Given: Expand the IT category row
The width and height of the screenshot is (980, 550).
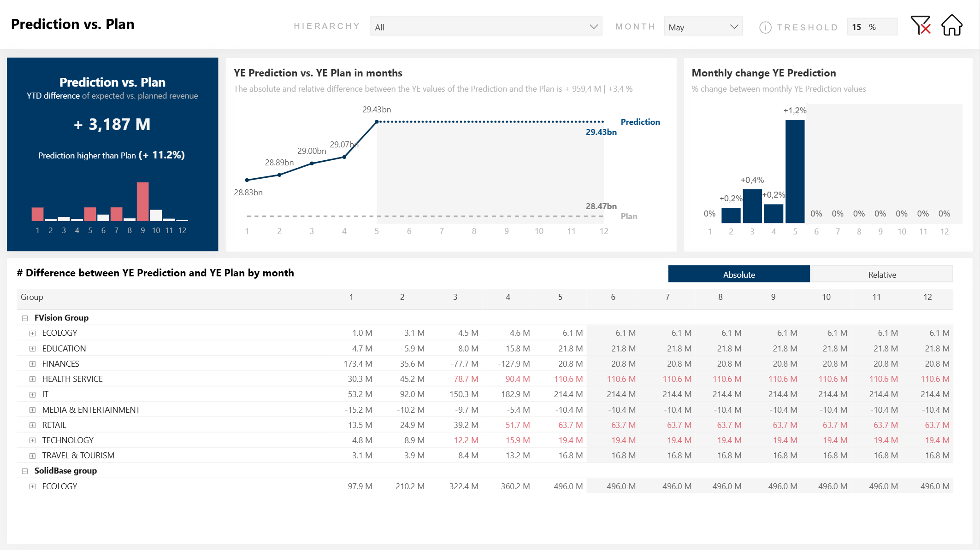Looking at the screenshot, I should pyautogui.click(x=32, y=394).
